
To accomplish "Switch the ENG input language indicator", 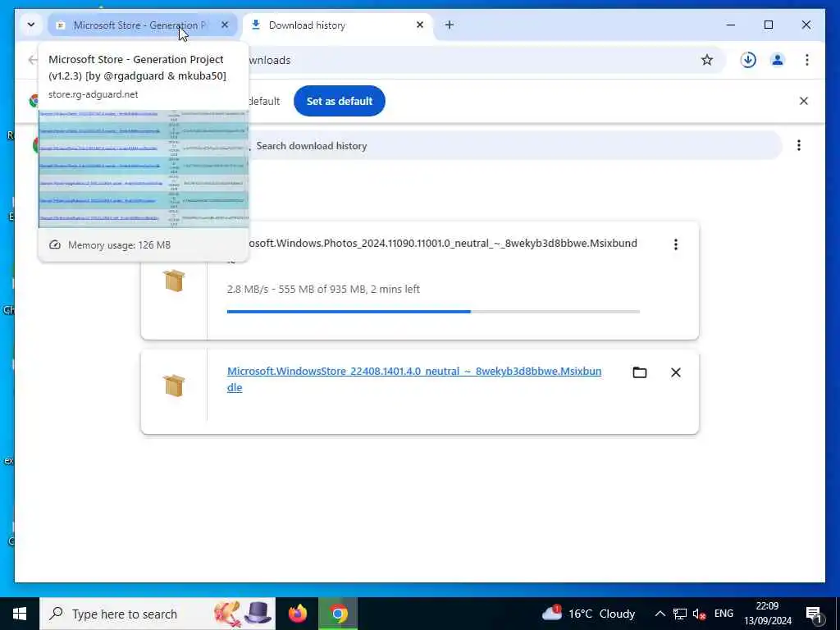I will (724, 614).
